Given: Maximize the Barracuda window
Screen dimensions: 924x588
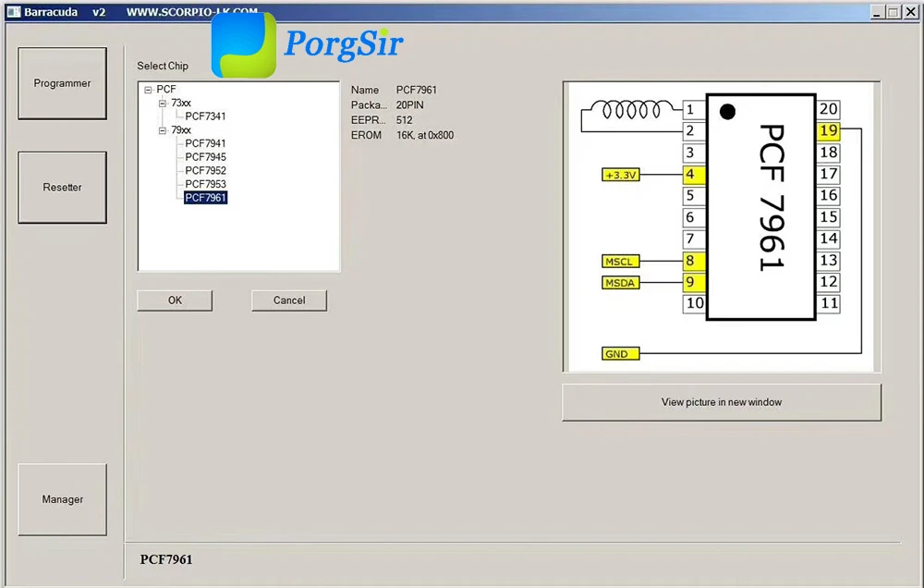Looking at the screenshot, I should [894, 12].
